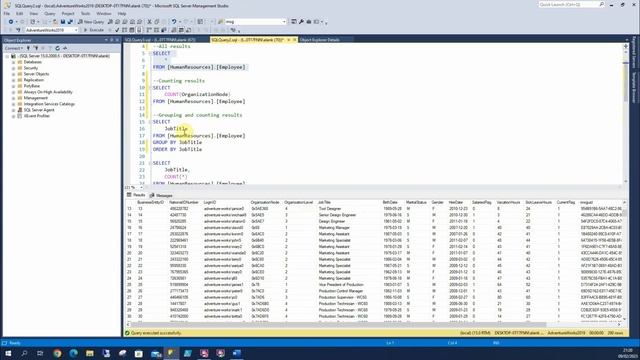Click the Refresh icon in Object Explorer
This screenshot has width=640, height=360.
click(58, 48)
